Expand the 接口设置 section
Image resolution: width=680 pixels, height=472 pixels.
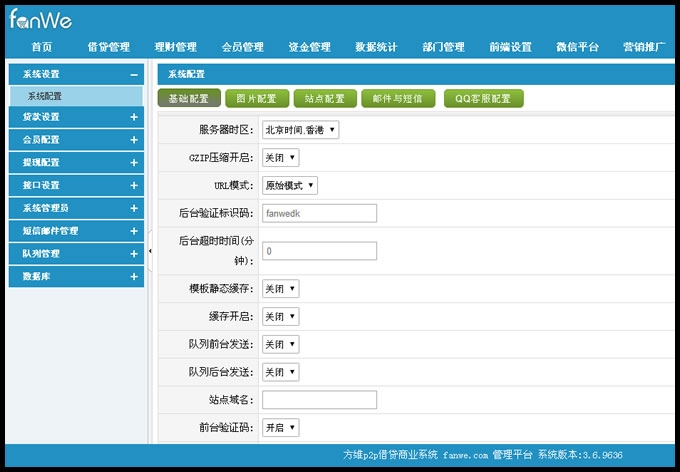(x=76, y=185)
